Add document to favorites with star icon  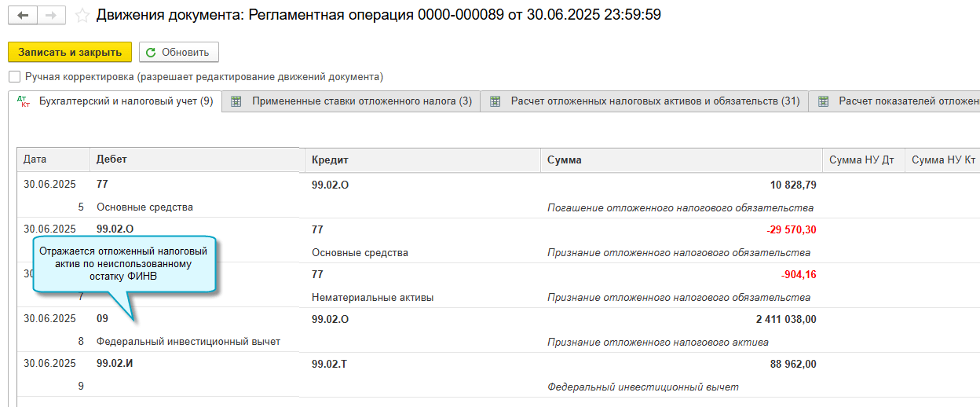(x=82, y=16)
